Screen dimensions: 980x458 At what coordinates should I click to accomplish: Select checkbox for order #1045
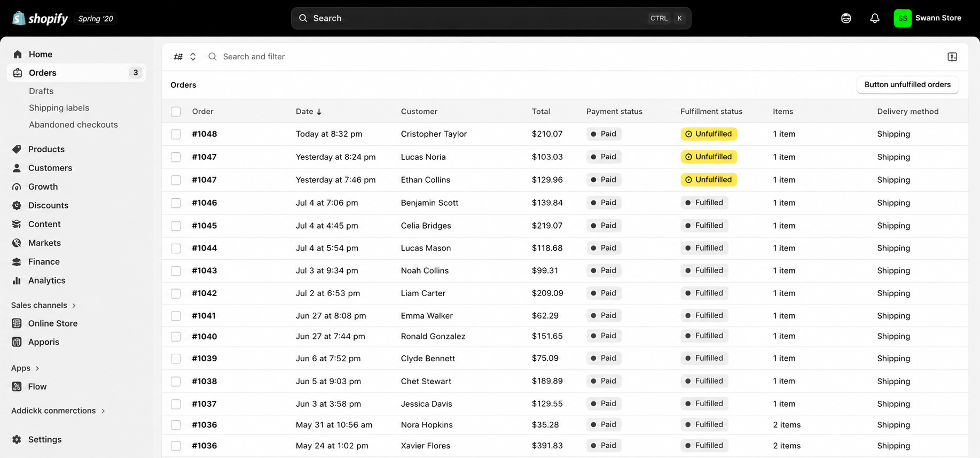[x=176, y=226]
